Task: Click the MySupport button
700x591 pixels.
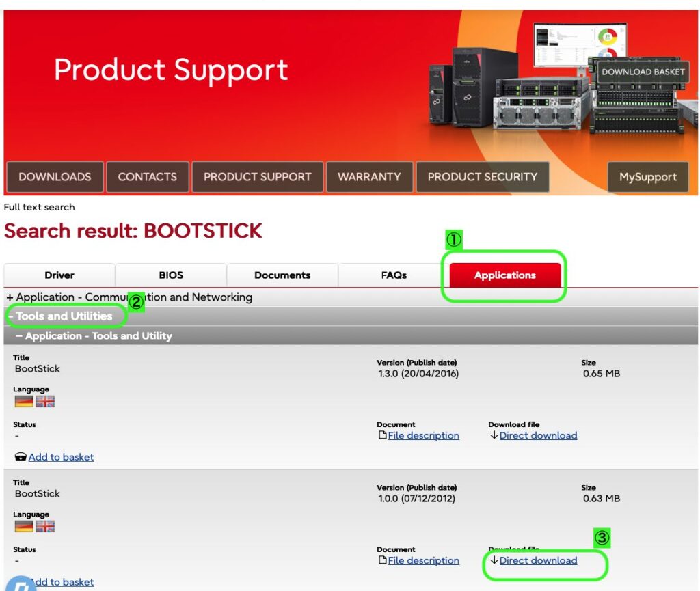Action: (647, 177)
